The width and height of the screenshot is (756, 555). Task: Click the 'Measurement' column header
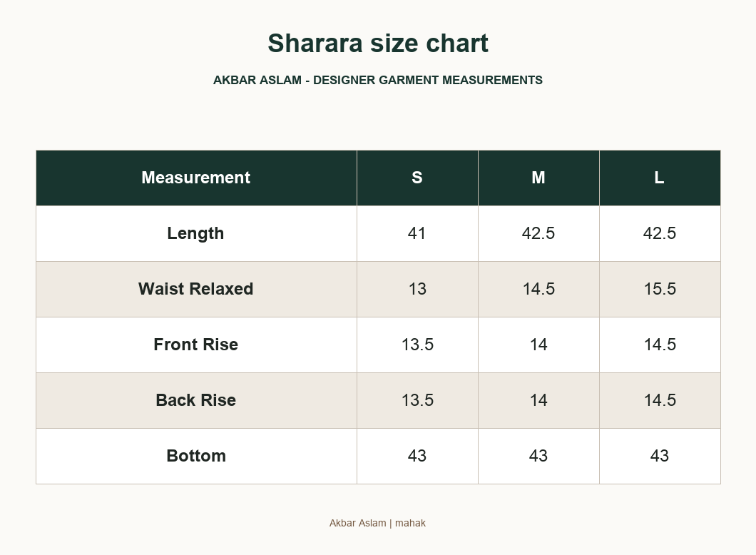195,178
